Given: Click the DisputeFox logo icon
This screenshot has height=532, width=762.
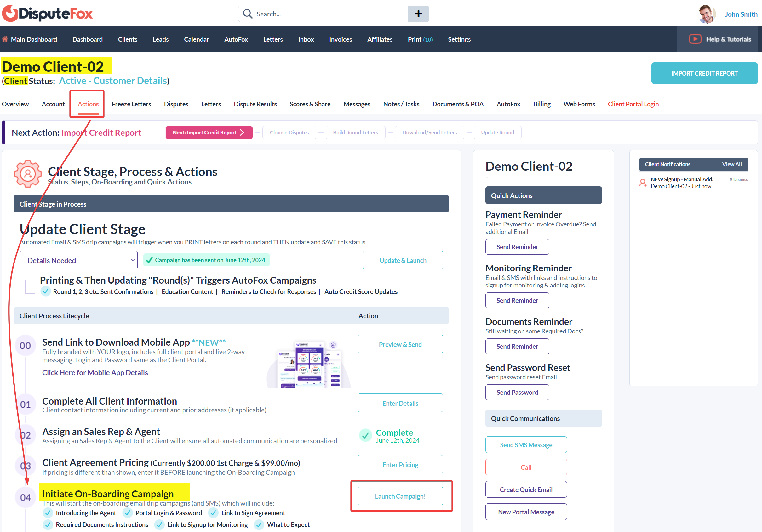Looking at the screenshot, I should click(x=10, y=14).
